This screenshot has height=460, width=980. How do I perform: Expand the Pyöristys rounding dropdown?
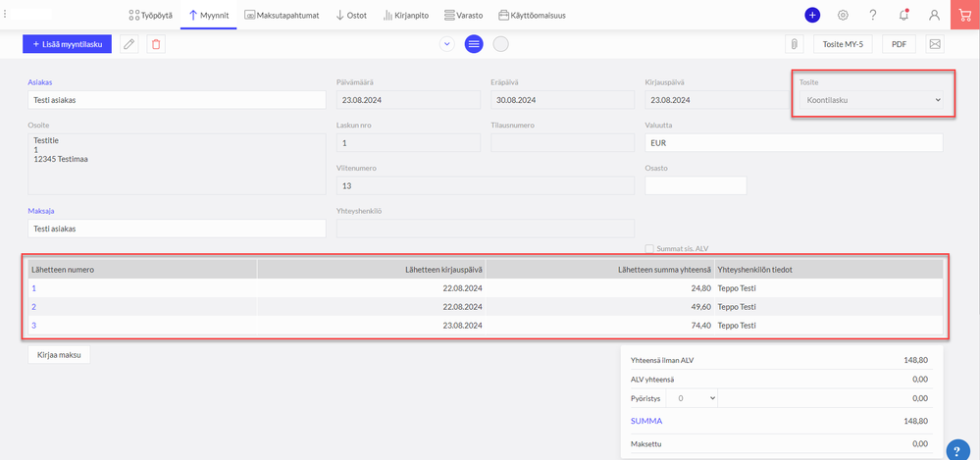692,398
